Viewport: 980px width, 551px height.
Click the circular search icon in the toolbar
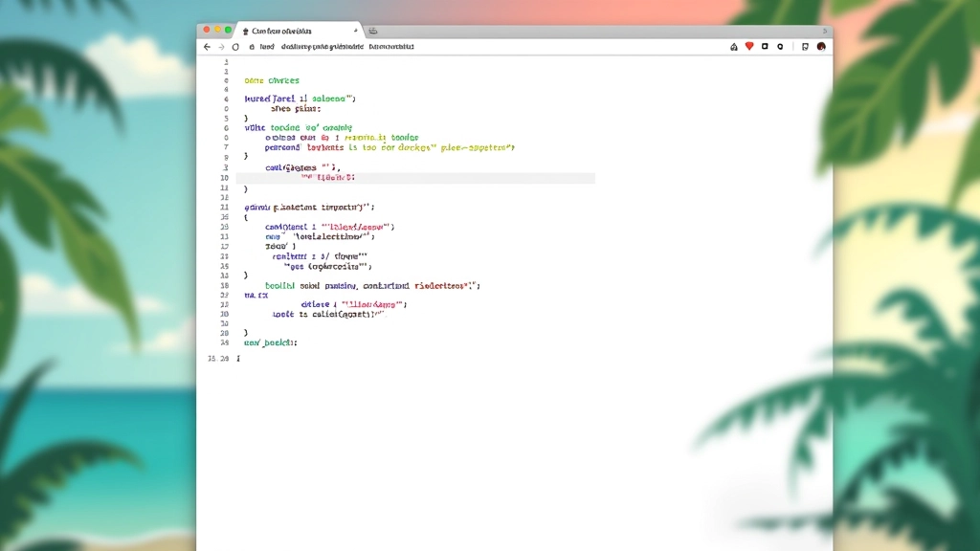[x=780, y=46]
